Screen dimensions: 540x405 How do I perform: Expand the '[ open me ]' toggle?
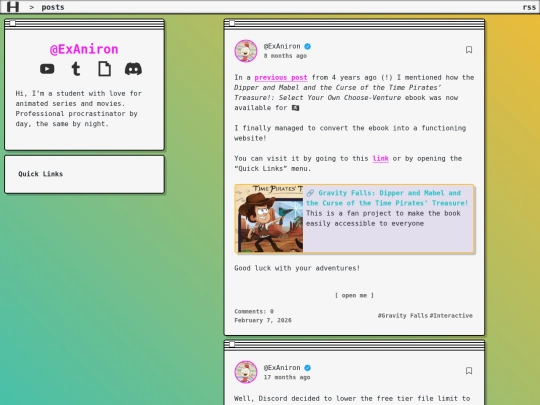coord(354,295)
